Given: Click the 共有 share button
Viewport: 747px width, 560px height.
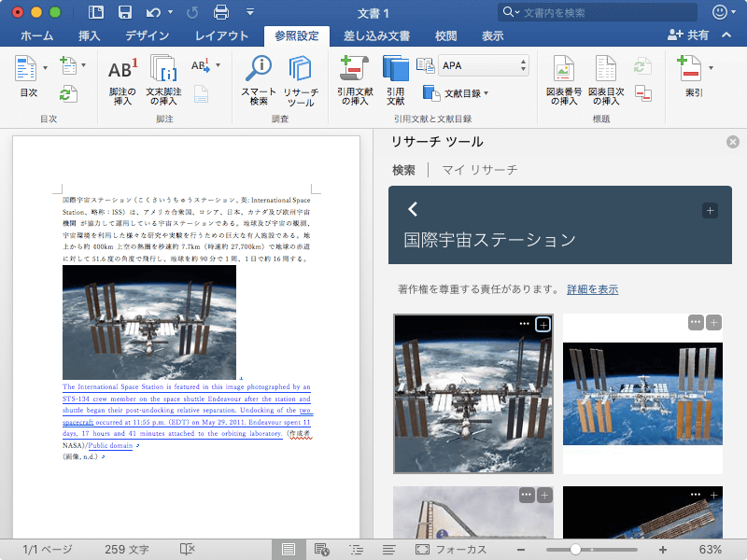Looking at the screenshot, I should (688, 35).
